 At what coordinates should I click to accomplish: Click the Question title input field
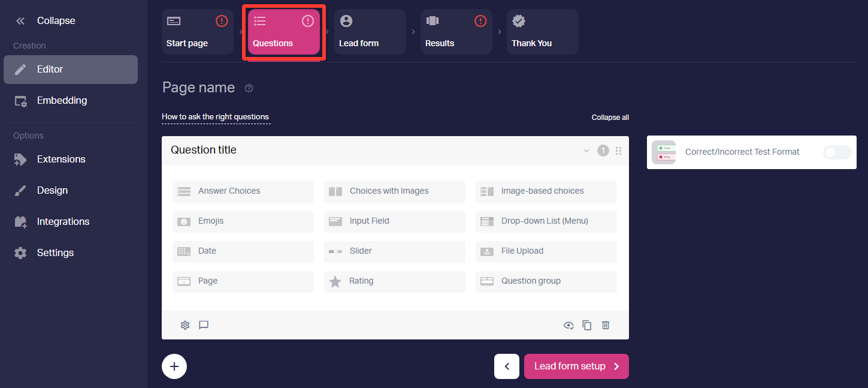click(x=371, y=150)
